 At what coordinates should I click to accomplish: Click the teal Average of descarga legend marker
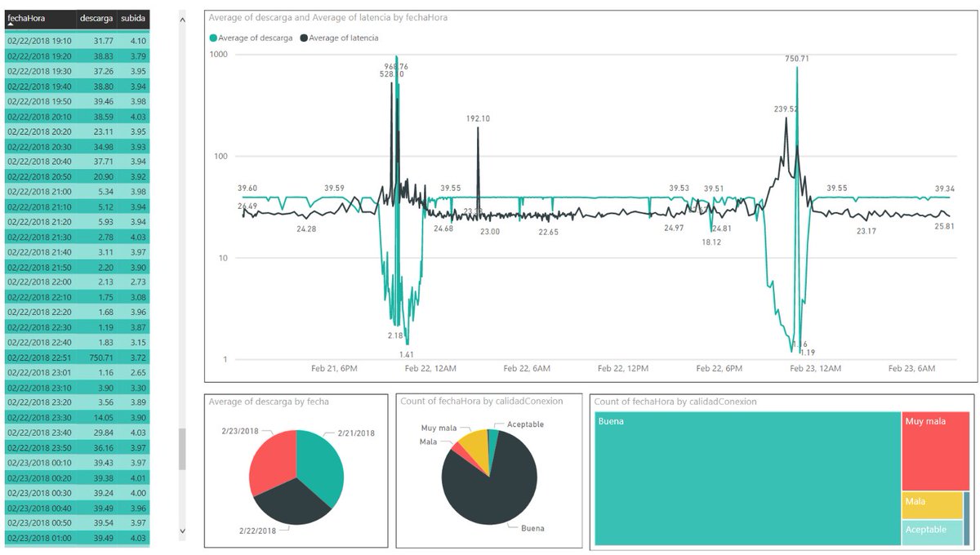click(x=214, y=38)
